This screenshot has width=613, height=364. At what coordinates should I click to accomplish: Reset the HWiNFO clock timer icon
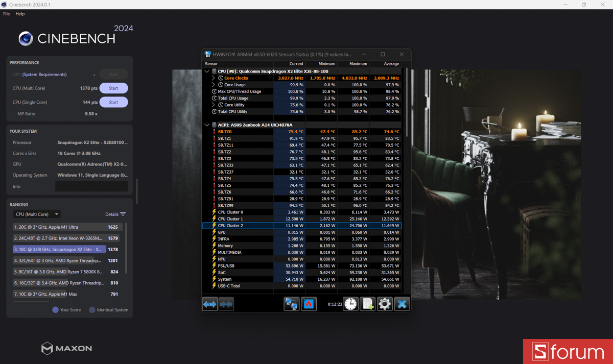pyautogui.click(x=350, y=304)
